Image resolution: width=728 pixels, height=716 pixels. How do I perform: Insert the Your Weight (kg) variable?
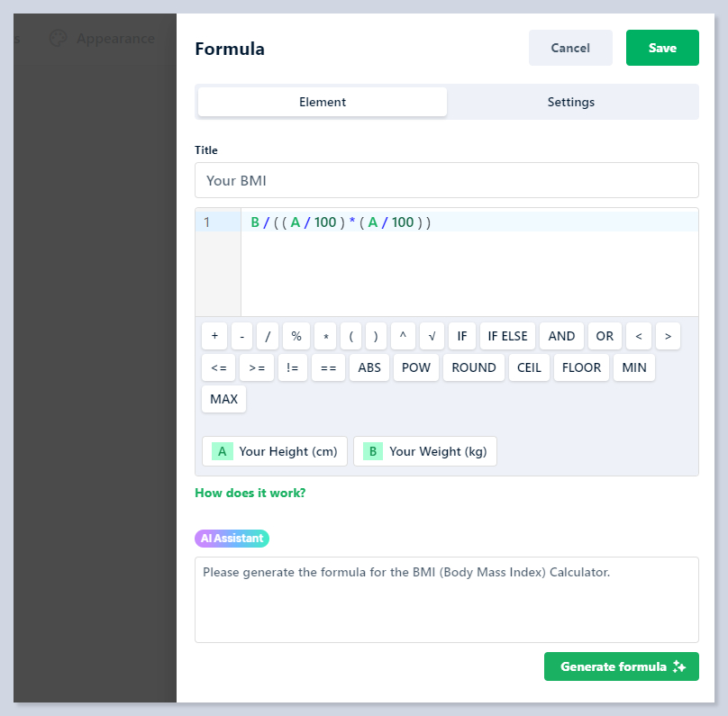point(425,451)
